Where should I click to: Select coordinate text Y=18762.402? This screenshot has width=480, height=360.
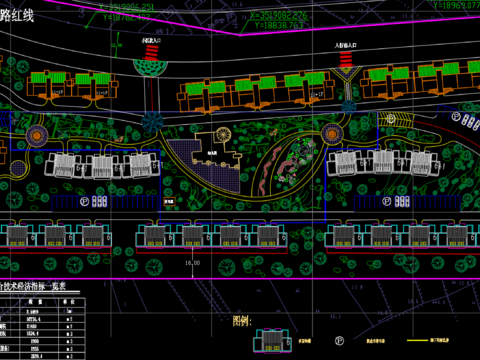coord(127,17)
